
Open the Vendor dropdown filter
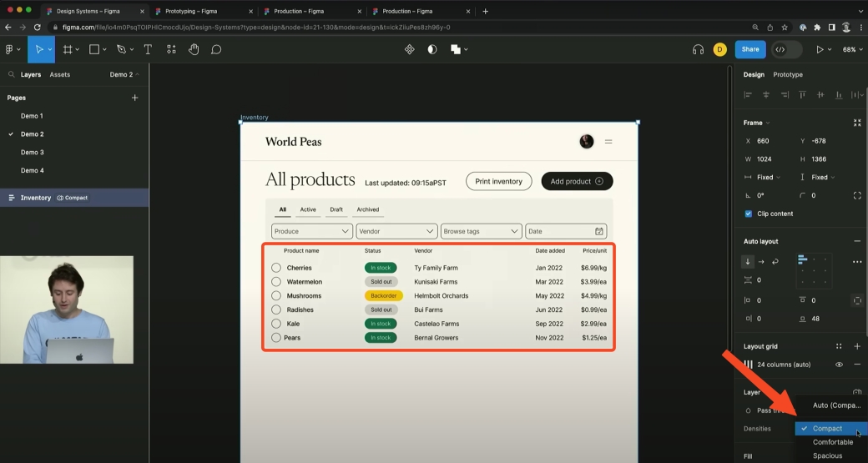pyautogui.click(x=397, y=231)
